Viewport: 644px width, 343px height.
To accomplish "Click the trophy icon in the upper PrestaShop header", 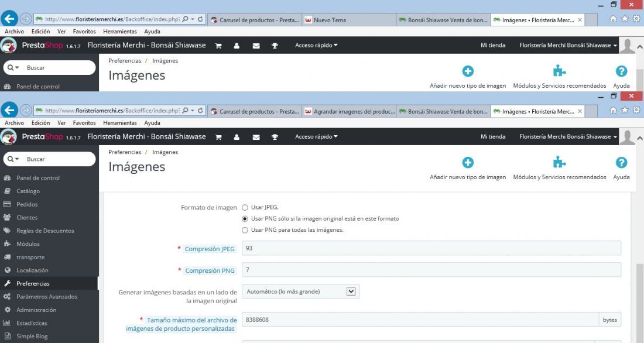I will tap(275, 46).
